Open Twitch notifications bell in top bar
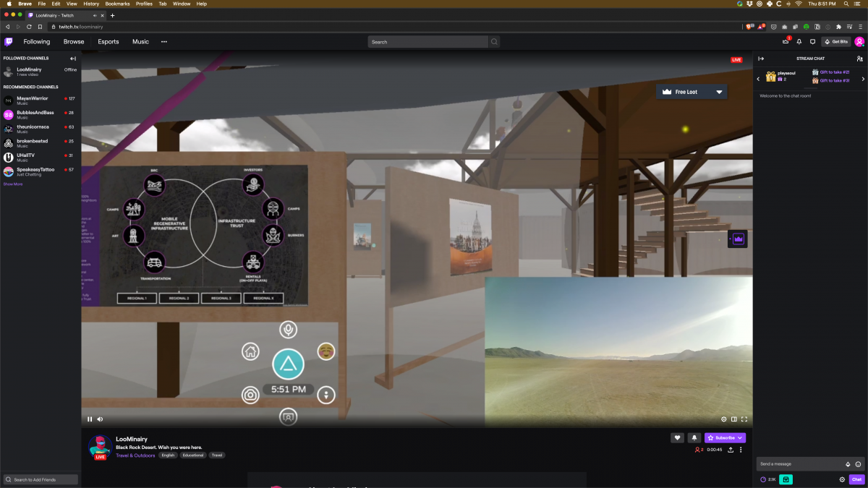 (x=799, y=42)
